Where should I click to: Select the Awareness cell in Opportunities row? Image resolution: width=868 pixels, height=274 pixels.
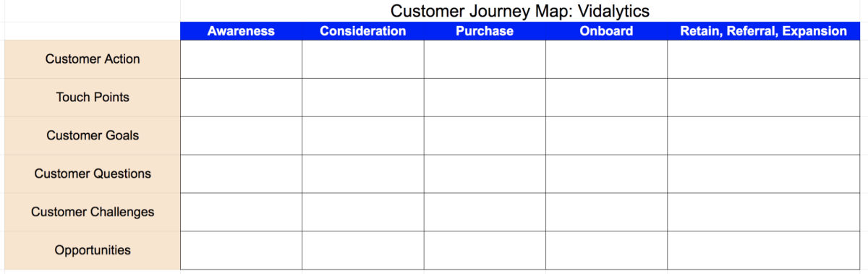point(241,251)
